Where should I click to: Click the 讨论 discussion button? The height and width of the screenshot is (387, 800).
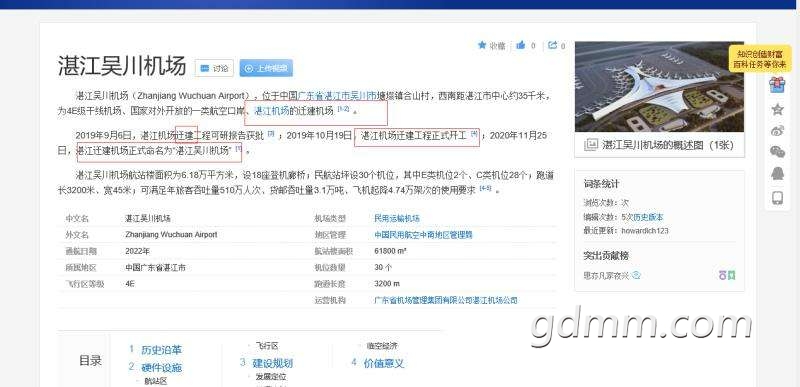pyautogui.click(x=214, y=68)
